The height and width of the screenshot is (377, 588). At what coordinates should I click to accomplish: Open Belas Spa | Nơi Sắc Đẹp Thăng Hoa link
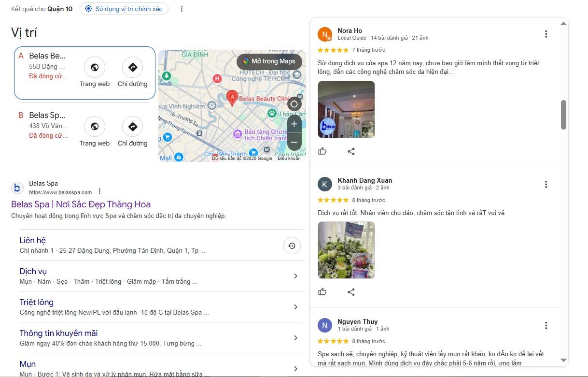(81, 204)
